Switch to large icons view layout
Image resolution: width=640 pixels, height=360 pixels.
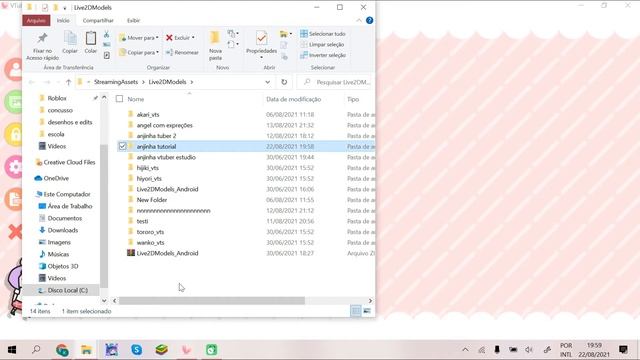(x=367, y=311)
